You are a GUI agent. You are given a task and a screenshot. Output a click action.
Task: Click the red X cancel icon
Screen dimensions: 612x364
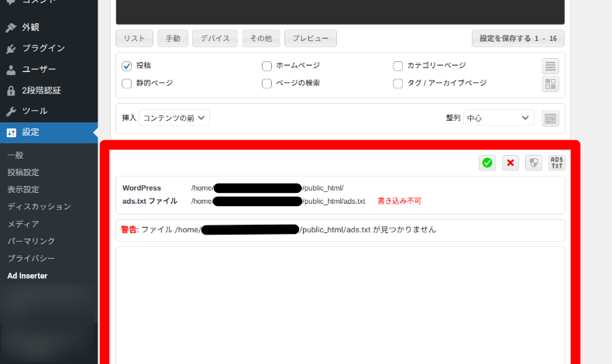coord(511,163)
